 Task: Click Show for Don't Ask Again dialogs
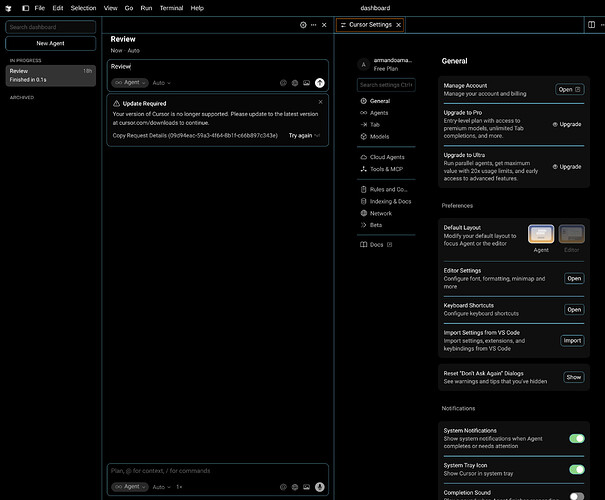point(574,377)
